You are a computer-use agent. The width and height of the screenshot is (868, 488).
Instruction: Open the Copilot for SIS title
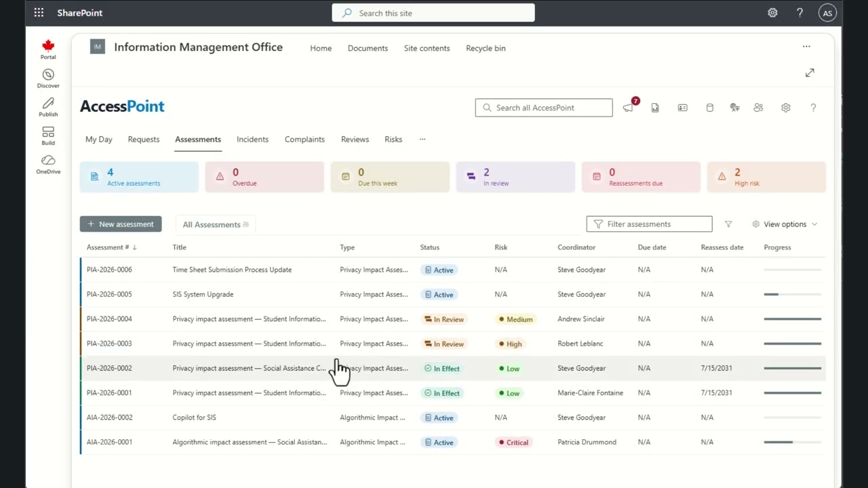(x=194, y=418)
